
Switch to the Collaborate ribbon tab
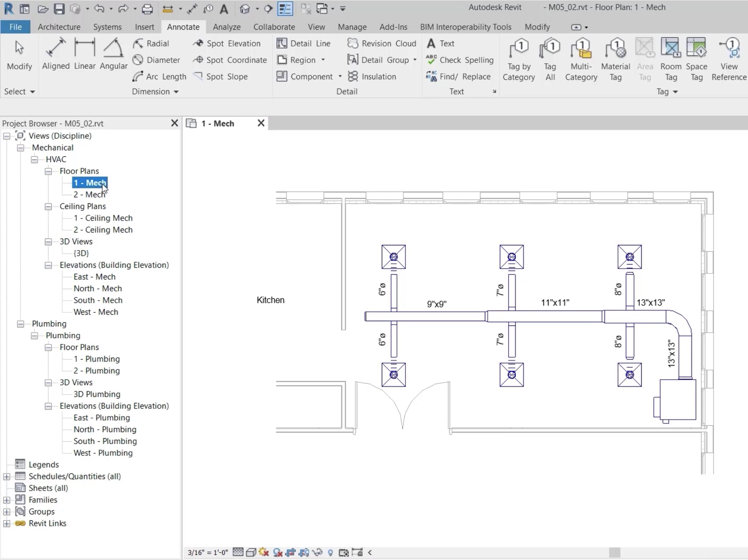[x=274, y=27]
